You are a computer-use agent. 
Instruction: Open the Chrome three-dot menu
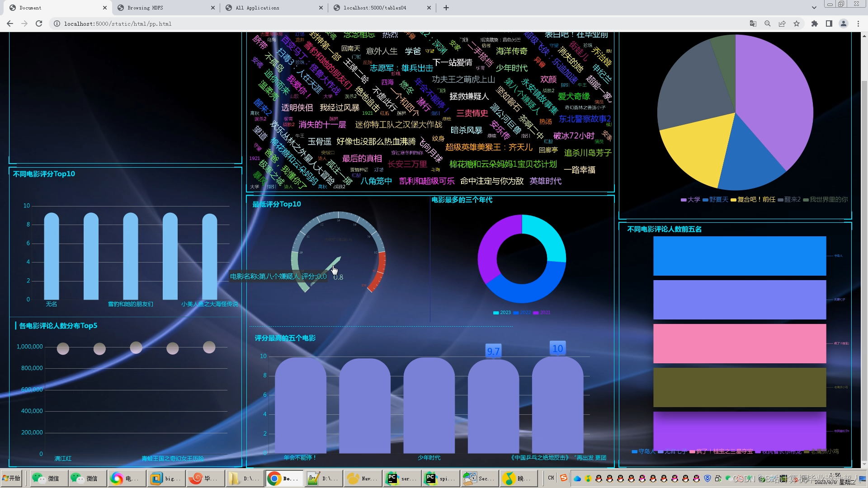pos(858,24)
